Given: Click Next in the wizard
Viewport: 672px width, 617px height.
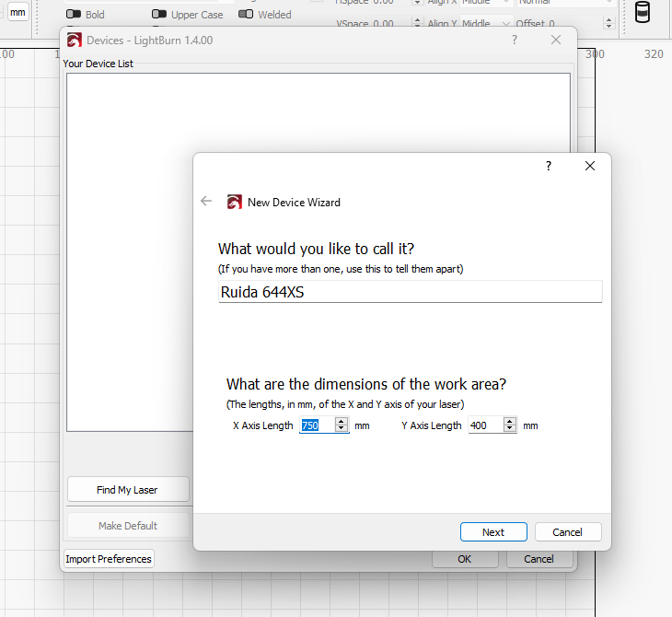Looking at the screenshot, I should (493, 532).
